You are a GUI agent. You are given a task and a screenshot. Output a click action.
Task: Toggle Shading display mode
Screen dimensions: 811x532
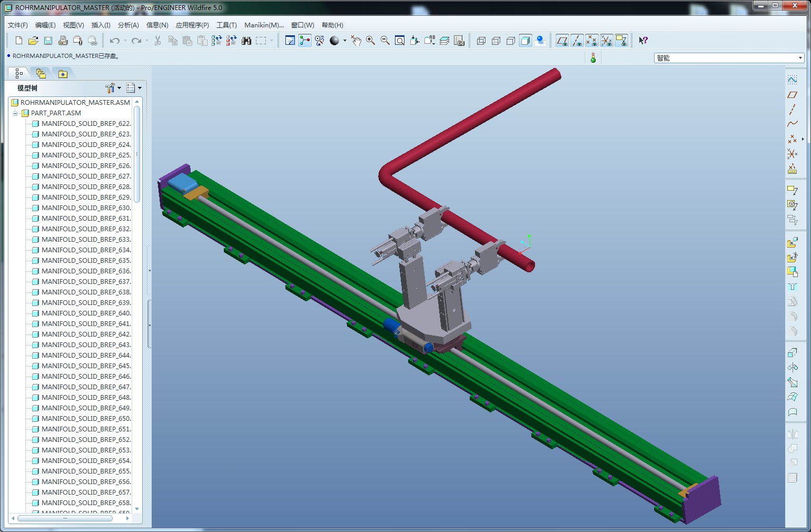pos(526,41)
